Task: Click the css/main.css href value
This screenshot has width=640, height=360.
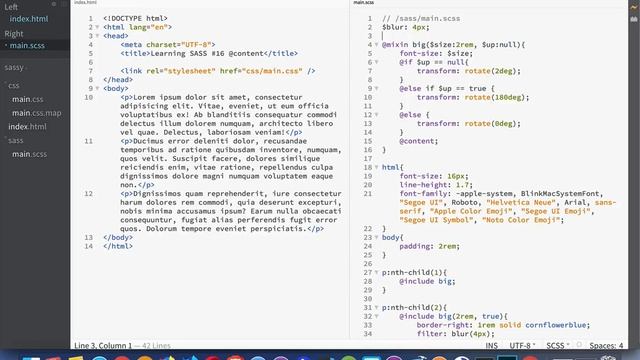Action: (272, 71)
